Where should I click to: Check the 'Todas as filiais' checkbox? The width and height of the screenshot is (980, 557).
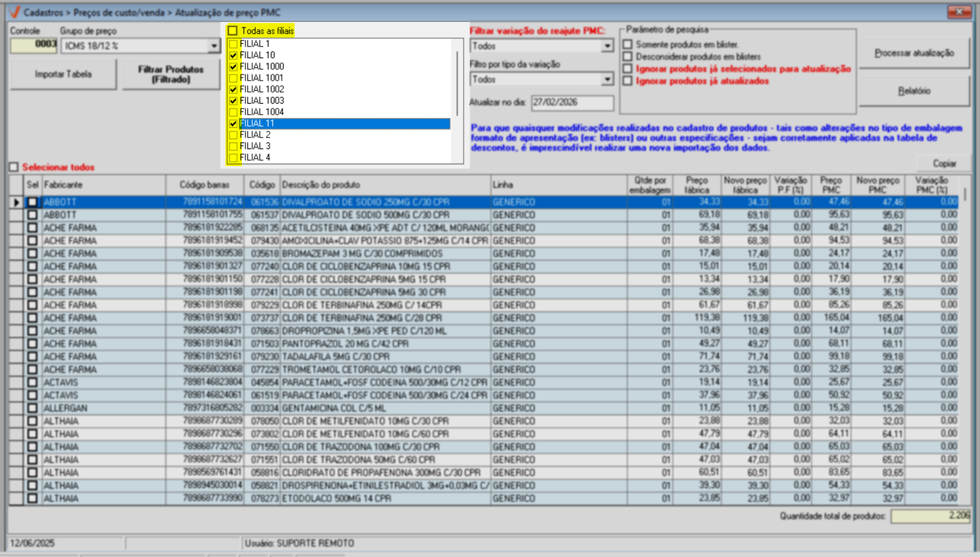coord(233,31)
